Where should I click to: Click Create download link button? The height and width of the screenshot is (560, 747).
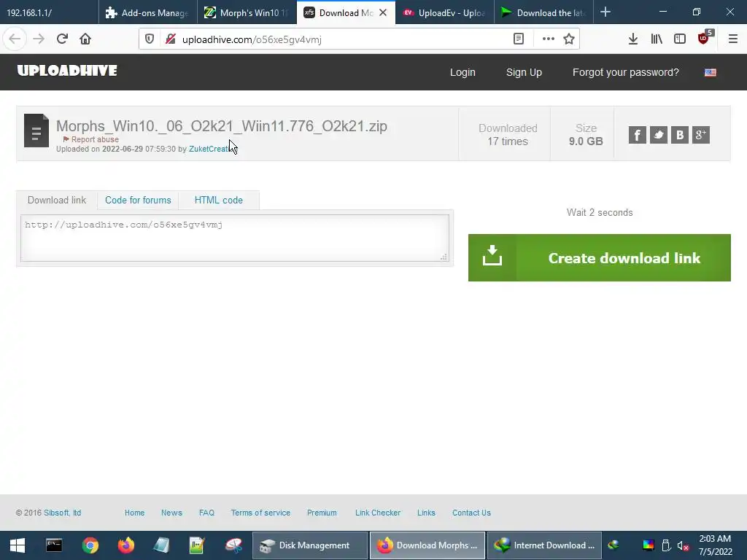point(600,257)
